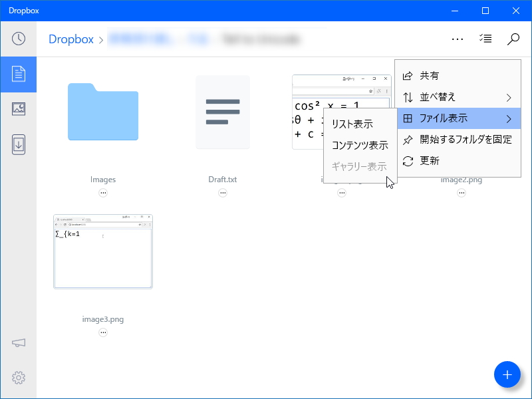Switch view using the list view toolbar icon
Viewport: 532px width, 399px height.
485,39
